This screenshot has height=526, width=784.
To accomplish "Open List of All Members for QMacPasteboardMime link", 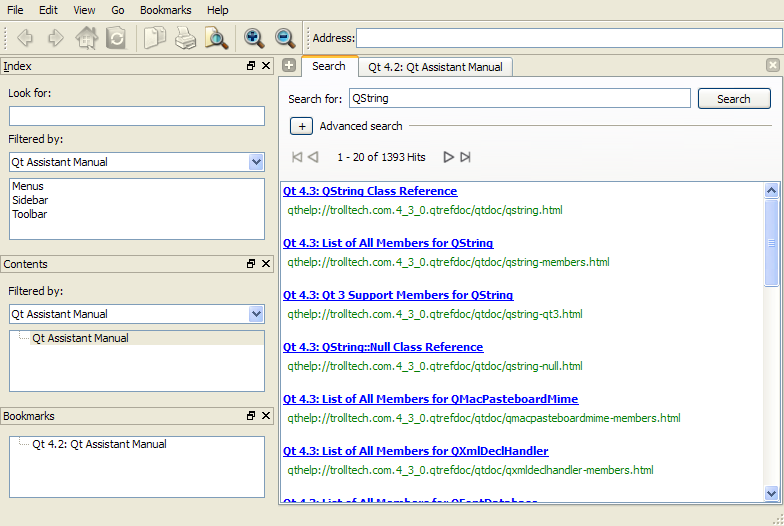I will click(x=430, y=399).
